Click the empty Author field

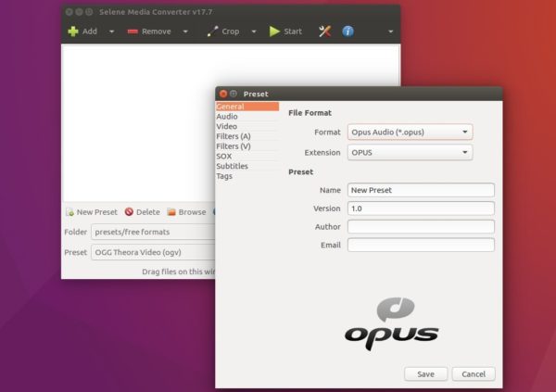(x=421, y=227)
